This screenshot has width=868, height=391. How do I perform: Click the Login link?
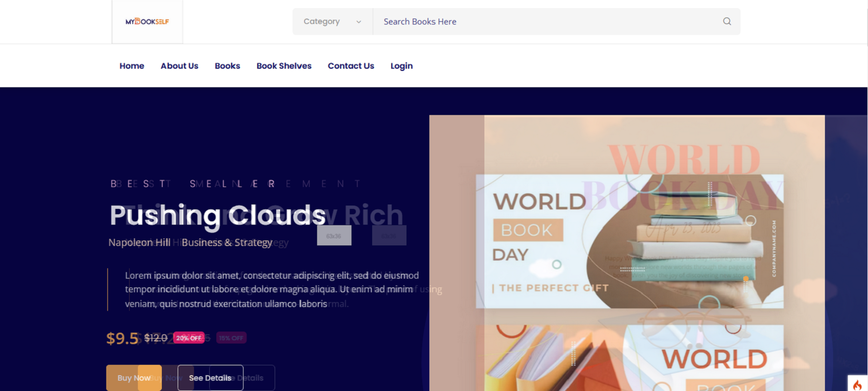coord(402,66)
